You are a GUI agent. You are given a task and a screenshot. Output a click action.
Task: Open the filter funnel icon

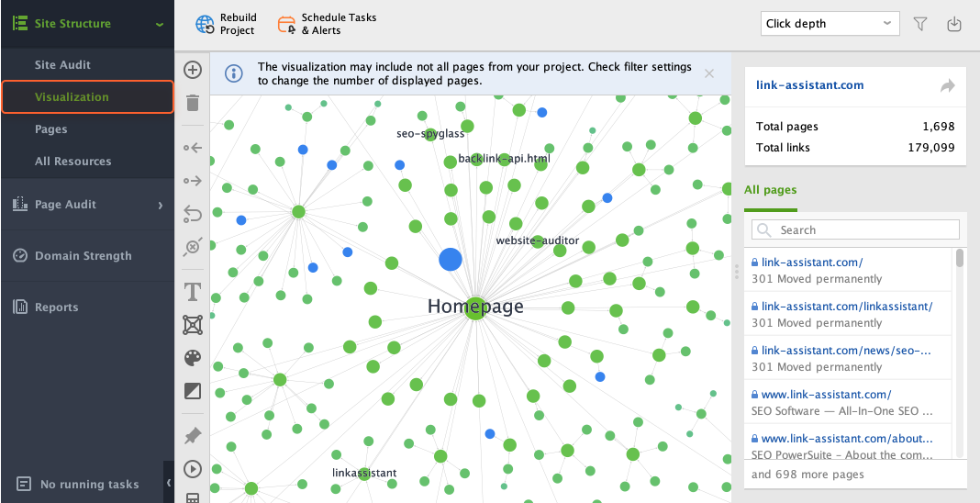coord(920,24)
